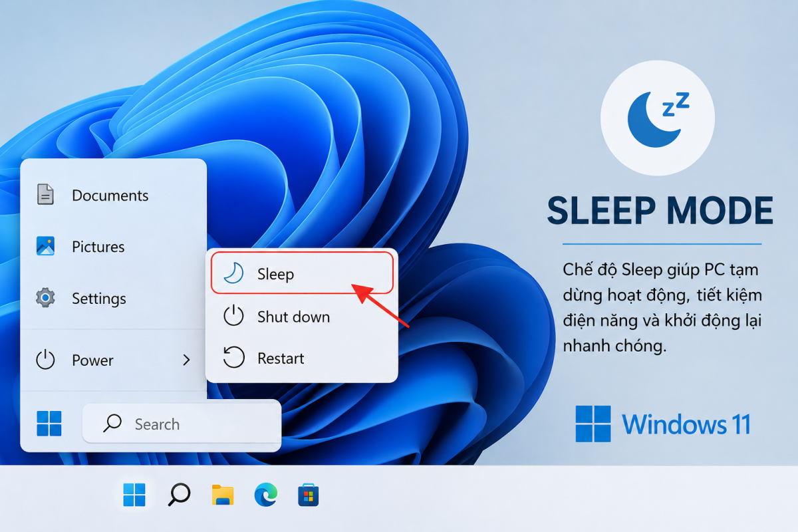
Task: Open Start from the taskbar Windows button
Action: [134, 495]
